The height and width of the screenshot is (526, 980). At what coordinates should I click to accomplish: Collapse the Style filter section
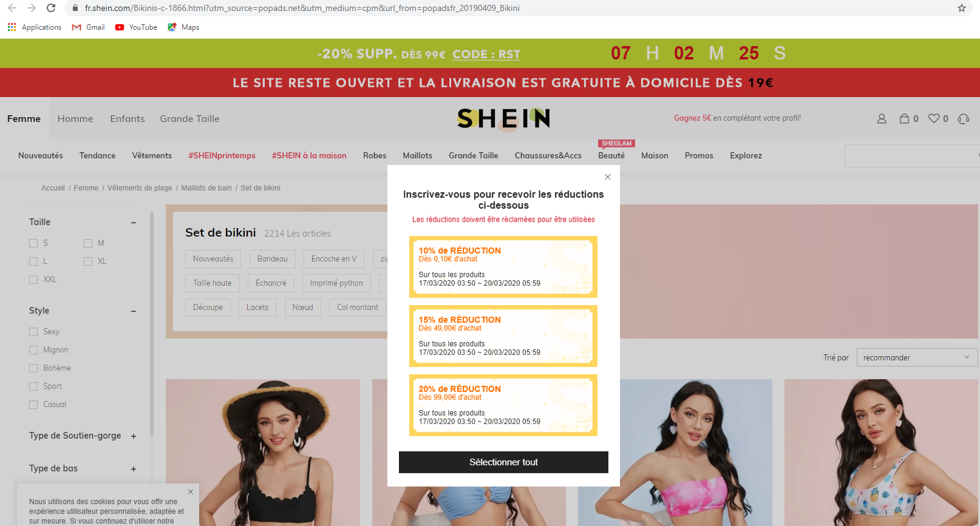coord(134,311)
